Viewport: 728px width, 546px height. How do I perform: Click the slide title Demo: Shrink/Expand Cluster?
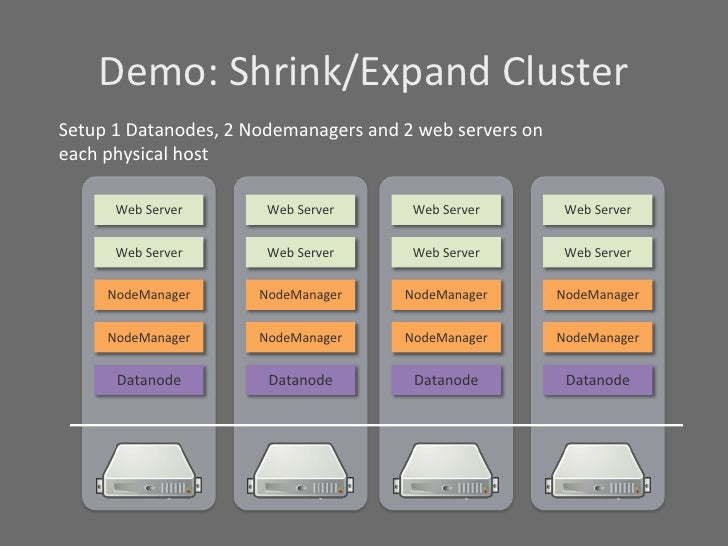click(364, 72)
